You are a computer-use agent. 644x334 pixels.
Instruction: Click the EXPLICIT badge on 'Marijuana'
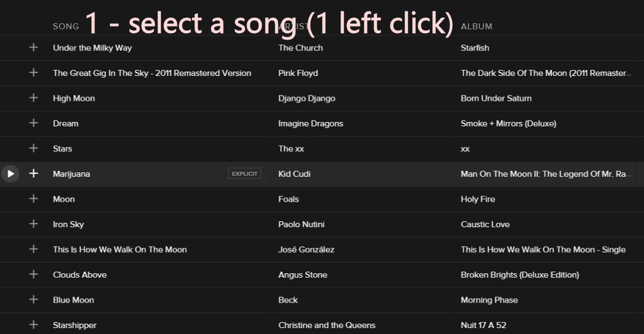244,173
